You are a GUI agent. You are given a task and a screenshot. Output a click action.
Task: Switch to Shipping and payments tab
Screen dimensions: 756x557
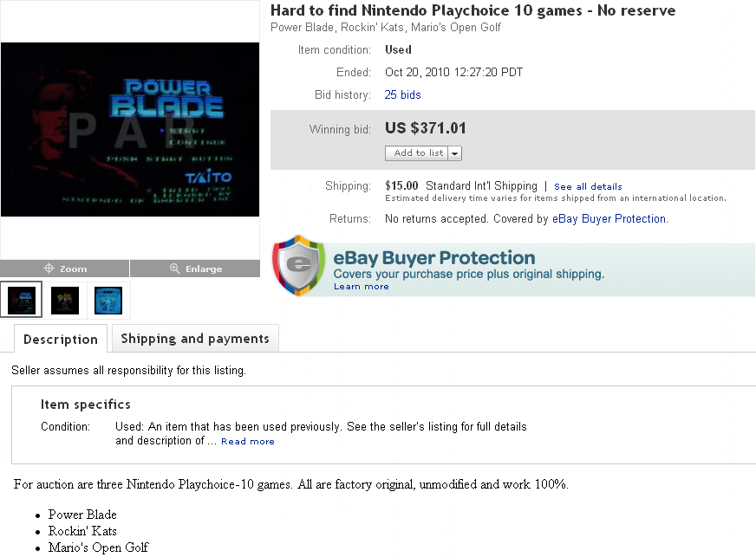[x=195, y=339]
